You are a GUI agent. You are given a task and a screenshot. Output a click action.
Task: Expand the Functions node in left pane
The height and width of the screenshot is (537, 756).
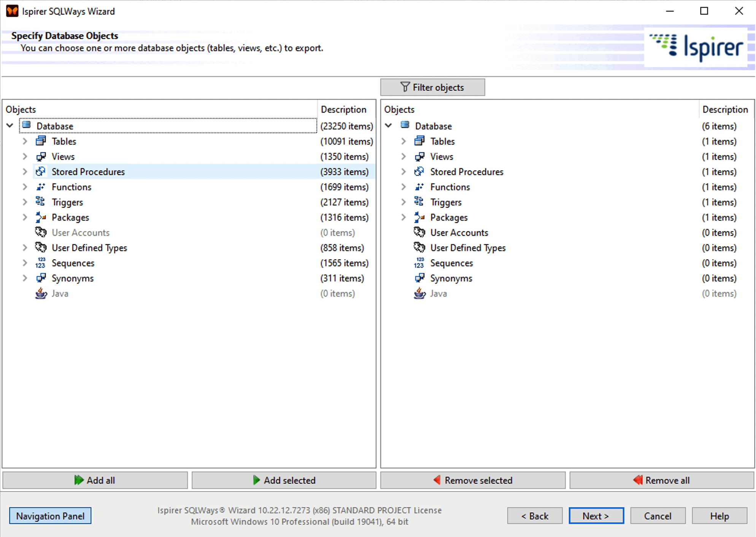click(25, 187)
